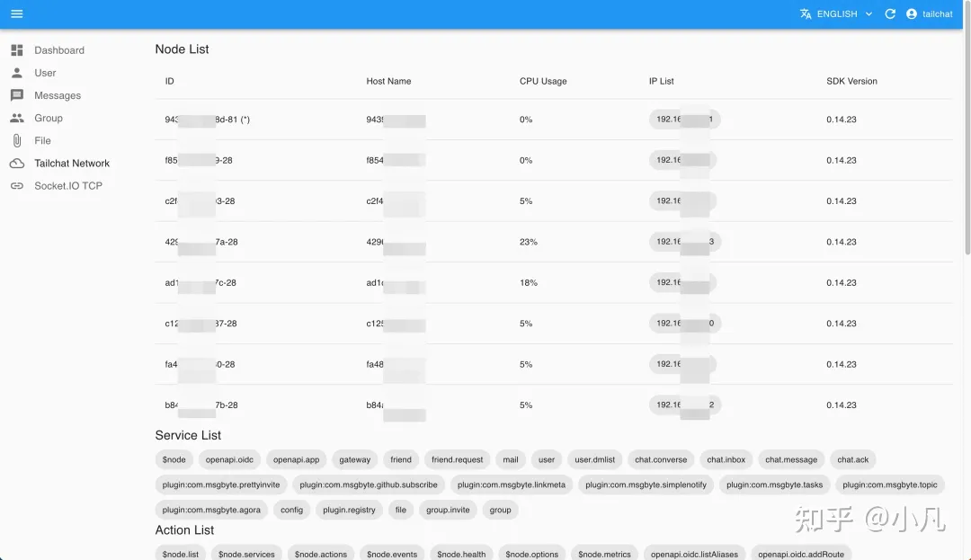This screenshot has width=971, height=560.
Task: Click the gateway service chip
Action: pyautogui.click(x=354, y=459)
